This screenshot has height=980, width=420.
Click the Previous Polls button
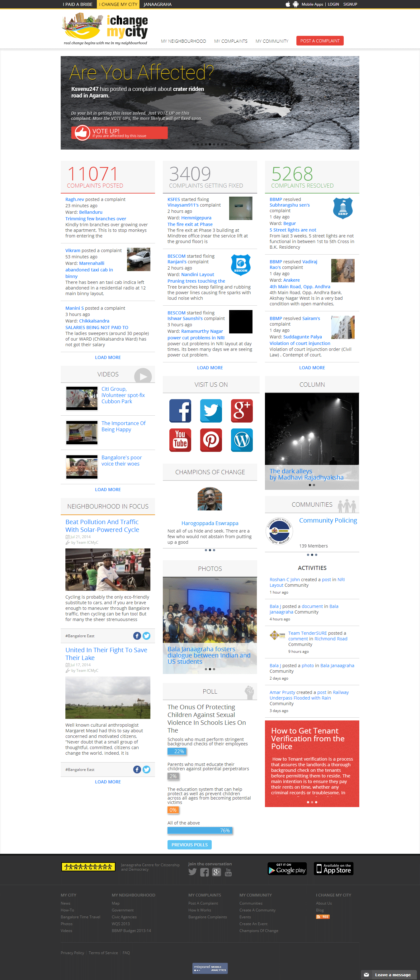coord(189,844)
